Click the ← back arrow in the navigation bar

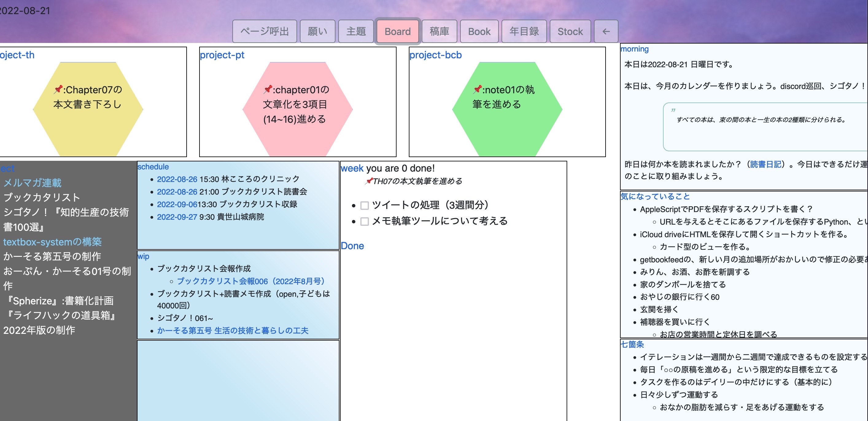pyautogui.click(x=606, y=31)
